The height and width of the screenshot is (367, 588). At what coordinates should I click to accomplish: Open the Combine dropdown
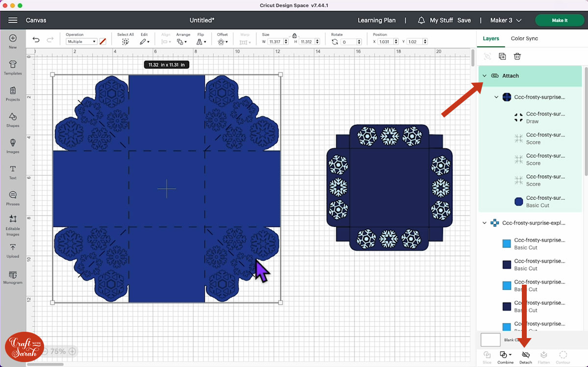point(505,357)
